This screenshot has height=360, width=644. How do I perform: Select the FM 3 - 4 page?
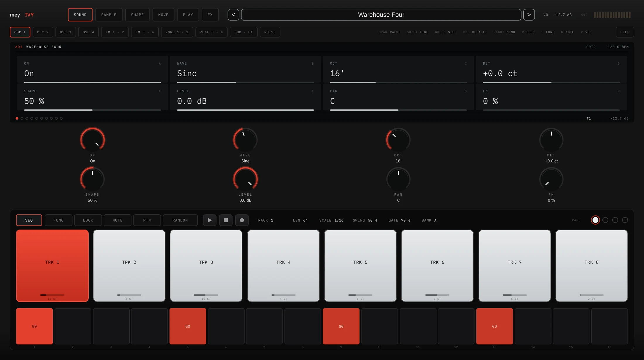click(x=145, y=32)
